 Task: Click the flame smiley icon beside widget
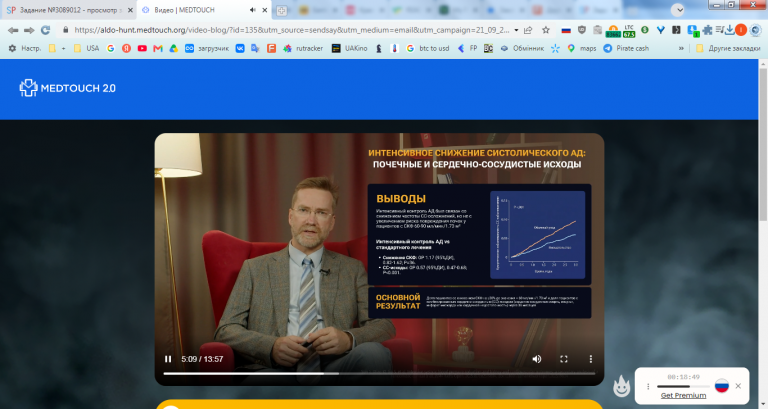coord(622,386)
